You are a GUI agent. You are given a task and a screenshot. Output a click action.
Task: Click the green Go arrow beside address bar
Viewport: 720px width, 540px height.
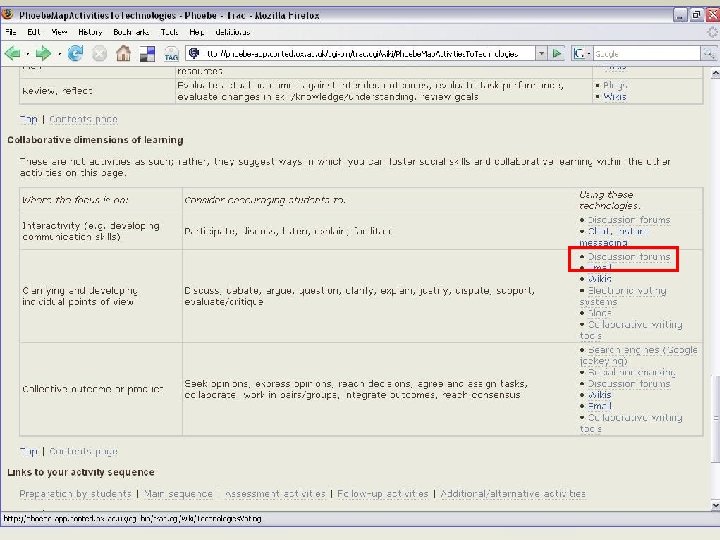559,53
